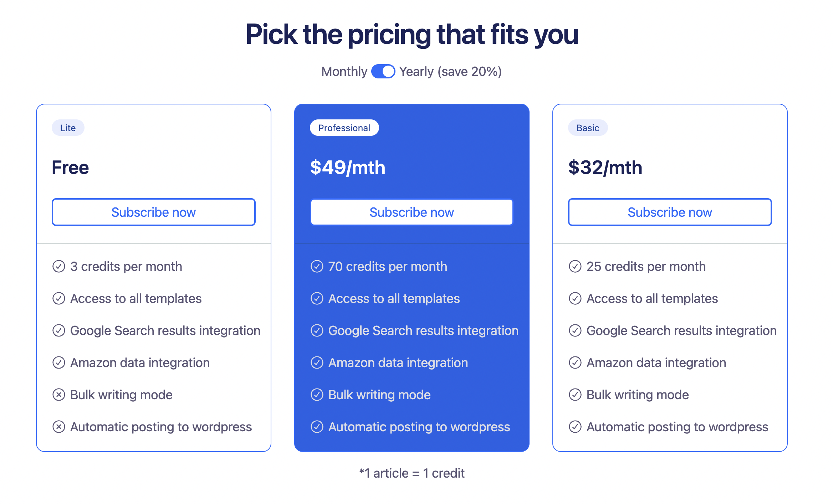833x504 pixels.
Task: Click check icon beside 3 credits per month
Action: click(59, 266)
